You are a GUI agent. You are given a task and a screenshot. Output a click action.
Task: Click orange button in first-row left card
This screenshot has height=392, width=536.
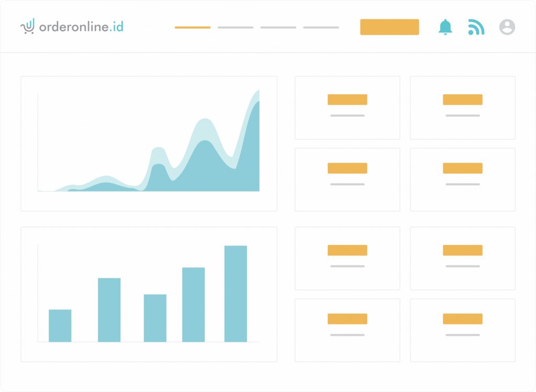pos(347,99)
